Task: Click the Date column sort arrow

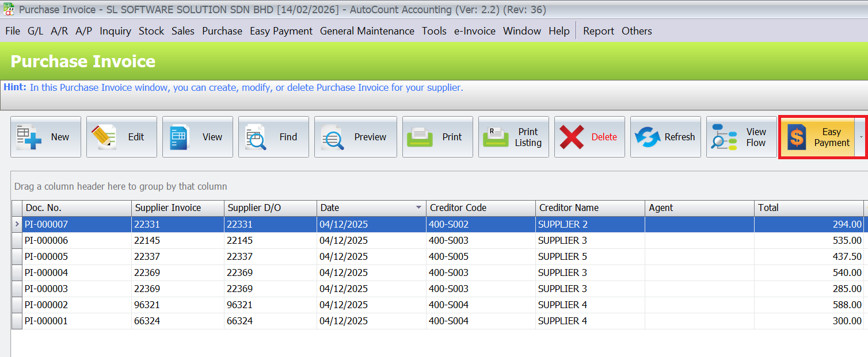Action: click(x=418, y=208)
